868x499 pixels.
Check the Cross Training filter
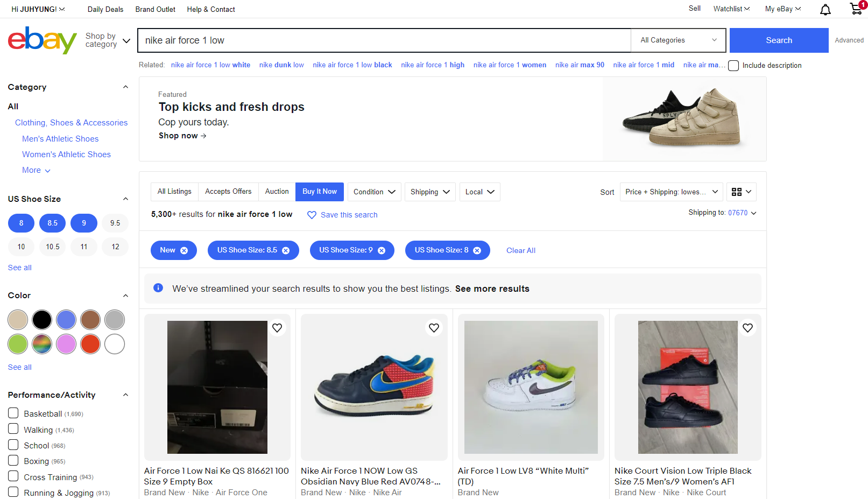click(x=13, y=476)
